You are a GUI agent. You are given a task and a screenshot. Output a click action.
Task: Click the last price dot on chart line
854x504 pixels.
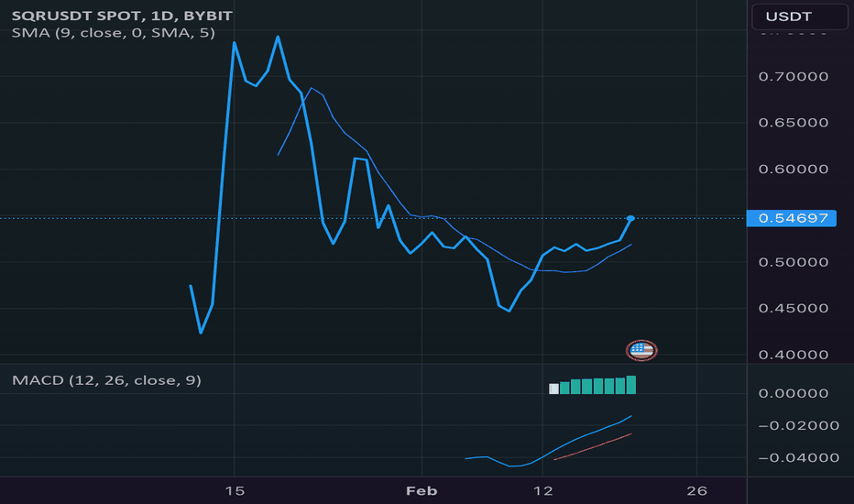pyautogui.click(x=630, y=218)
